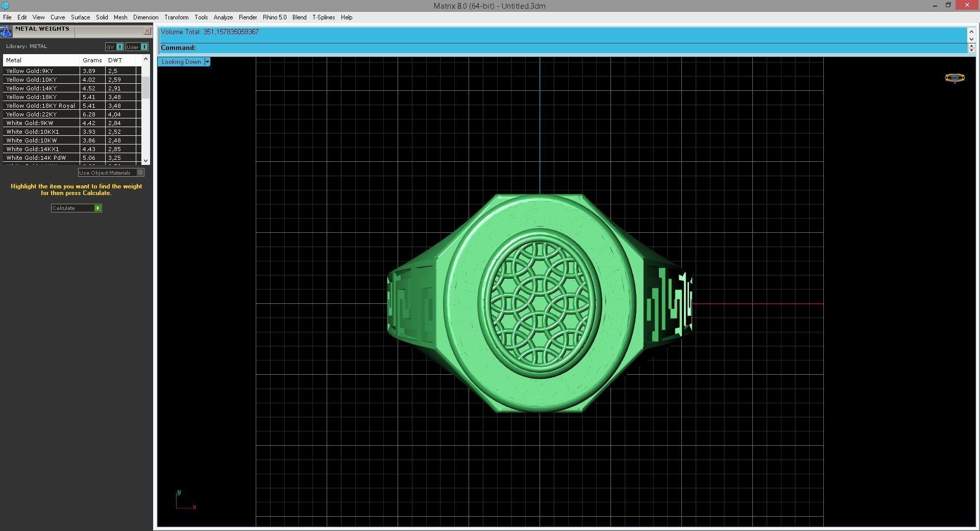Screen dimensions: 980x531
Task: Select the Yellow Gold:10KY row
Action: click(x=72, y=80)
